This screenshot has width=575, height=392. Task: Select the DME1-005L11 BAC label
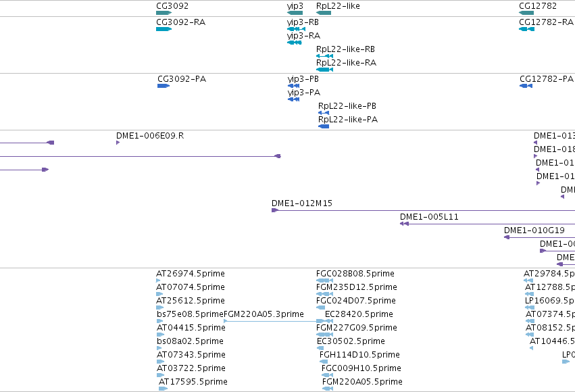pyautogui.click(x=429, y=217)
